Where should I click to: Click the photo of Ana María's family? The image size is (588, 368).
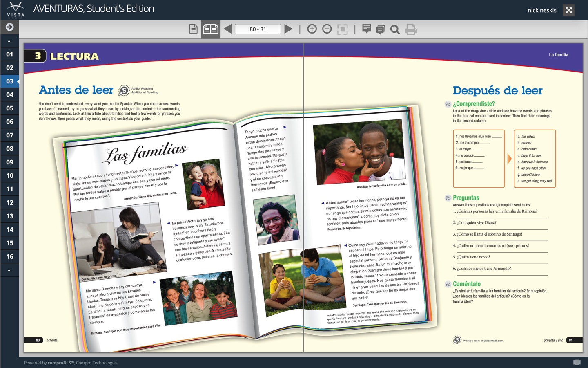click(359, 152)
